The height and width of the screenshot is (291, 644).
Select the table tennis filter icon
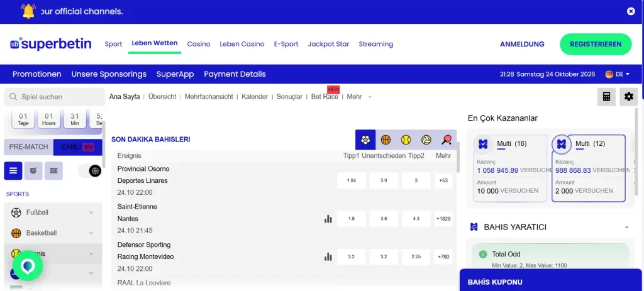pos(447,140)
